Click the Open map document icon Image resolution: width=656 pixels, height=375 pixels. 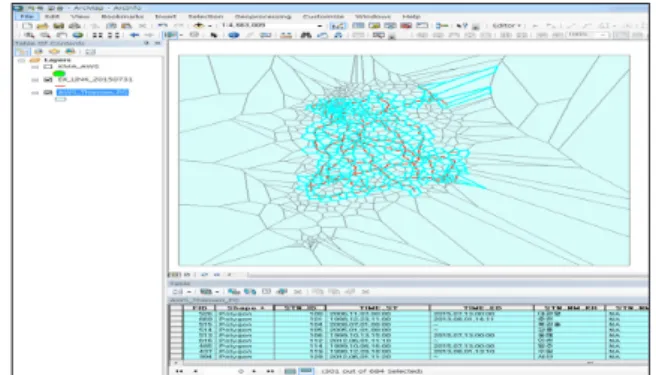pos(43,26)
